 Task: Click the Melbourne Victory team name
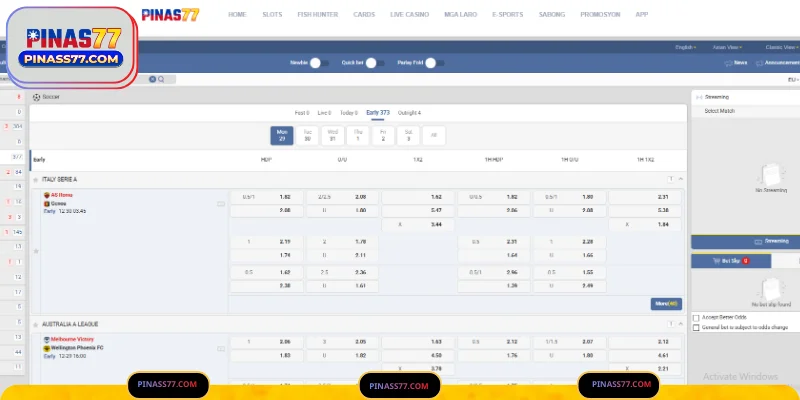[72, 340]
